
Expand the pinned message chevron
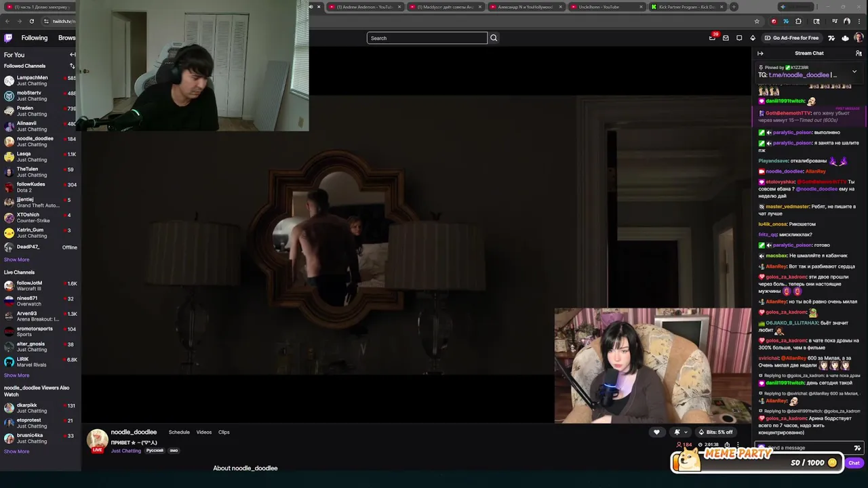click(854, 71)
